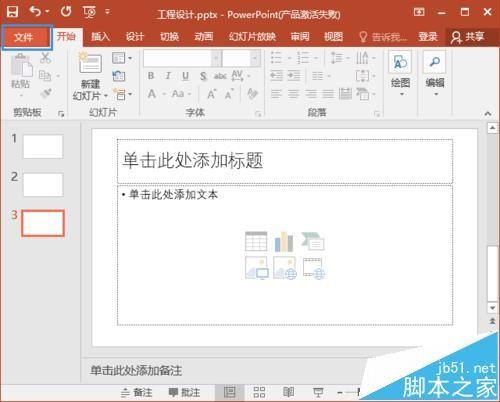Open the font color A button
The height and width of the screenshot is (402, 500).
[152, 94]
